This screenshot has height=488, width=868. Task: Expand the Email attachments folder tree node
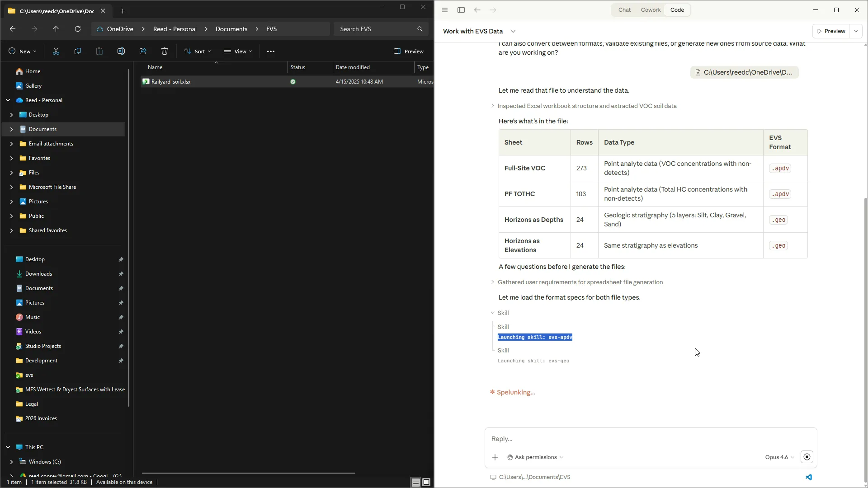pyautogui.click(x=12, y=144)
